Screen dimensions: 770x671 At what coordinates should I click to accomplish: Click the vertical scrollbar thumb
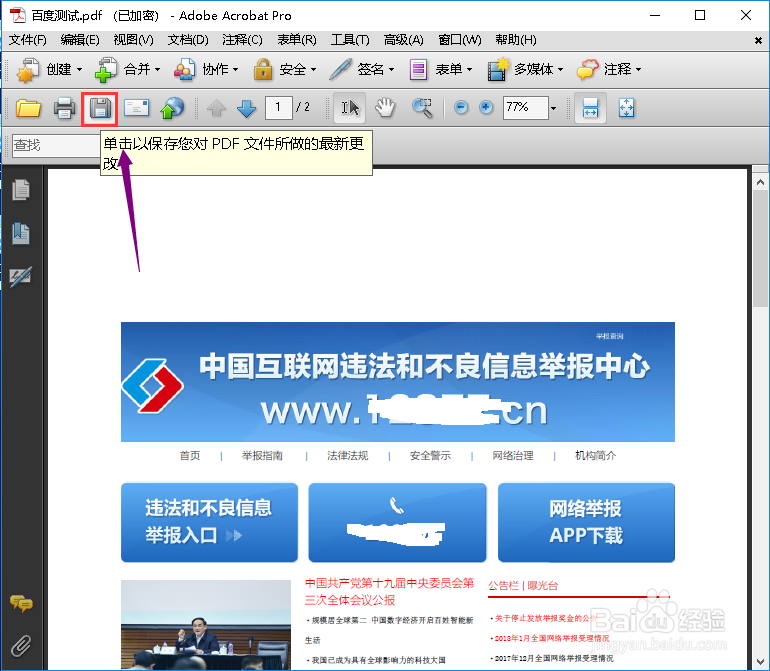tap(760, 249)
